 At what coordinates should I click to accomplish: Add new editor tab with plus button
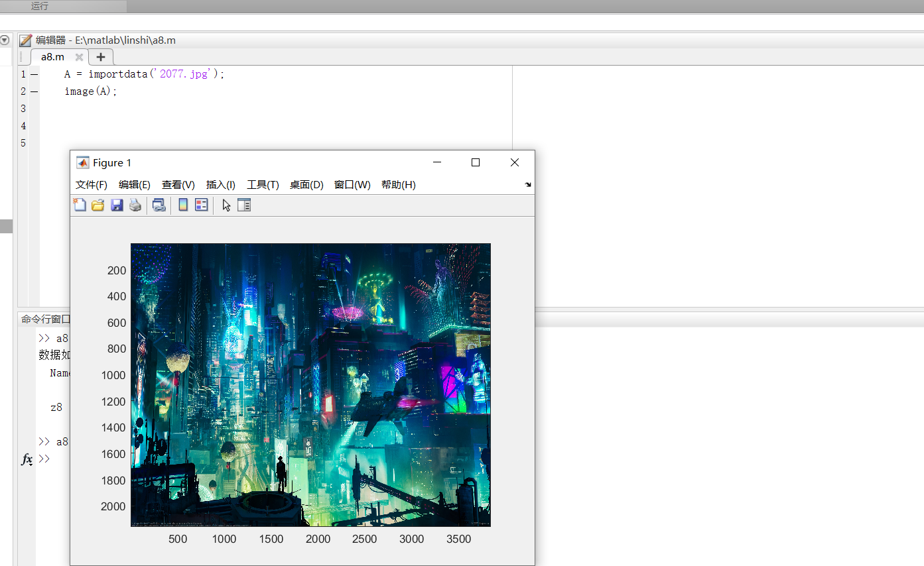(x=101, y=57)
